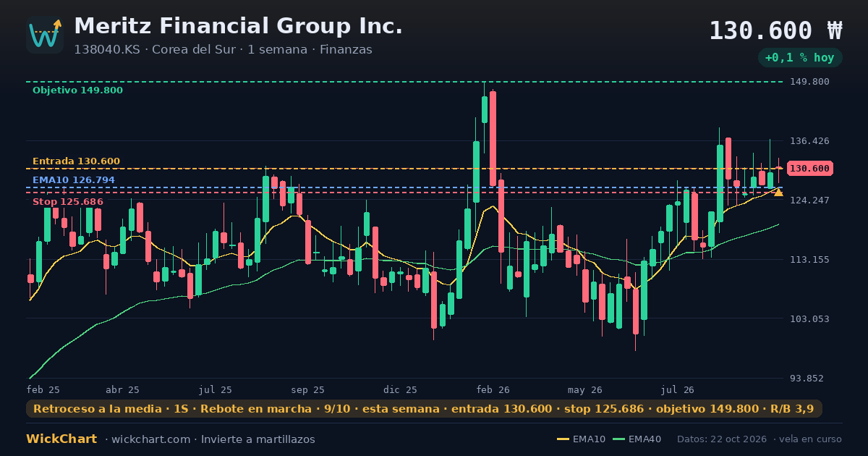Click the sep 25 date axis label
The width and height of the screenshot is (868, 456).
coord(307,390)
